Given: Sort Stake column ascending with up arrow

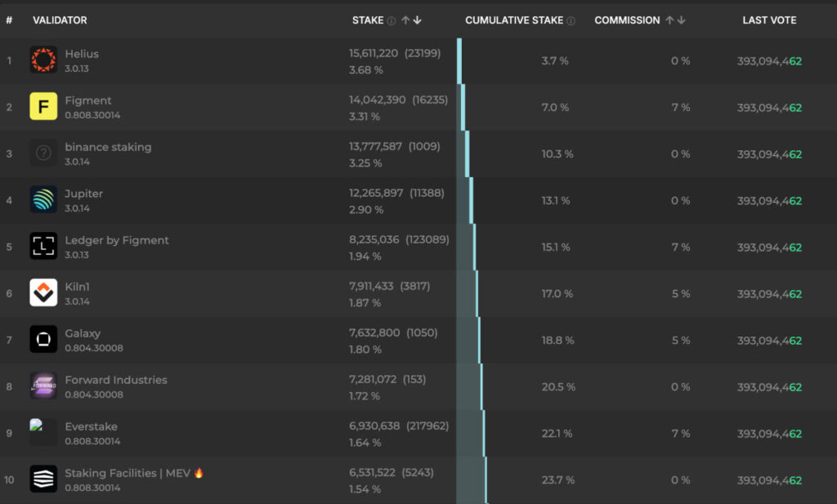Looking at the screenshot, I should click(x=405, y=20).
